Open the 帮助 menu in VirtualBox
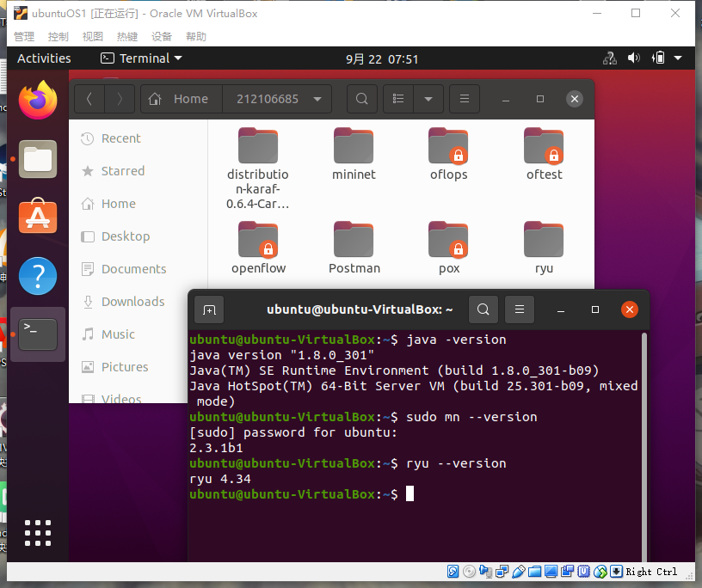 tap(196, 36)
